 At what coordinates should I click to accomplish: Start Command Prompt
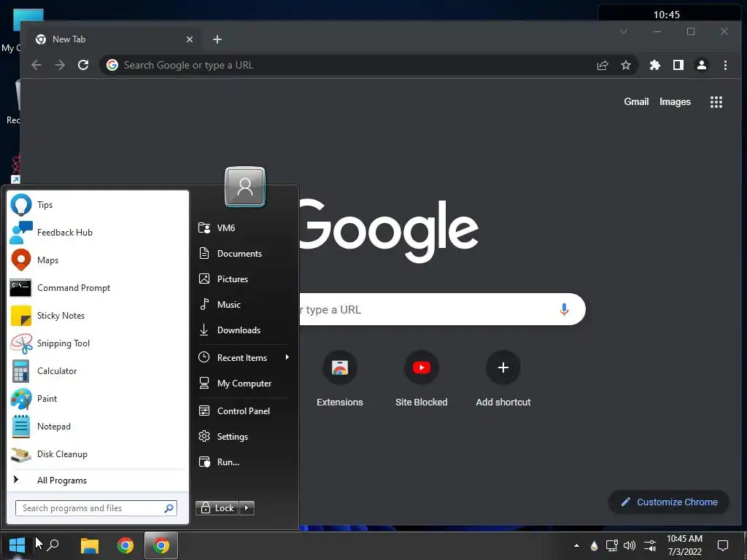point(98,287)
